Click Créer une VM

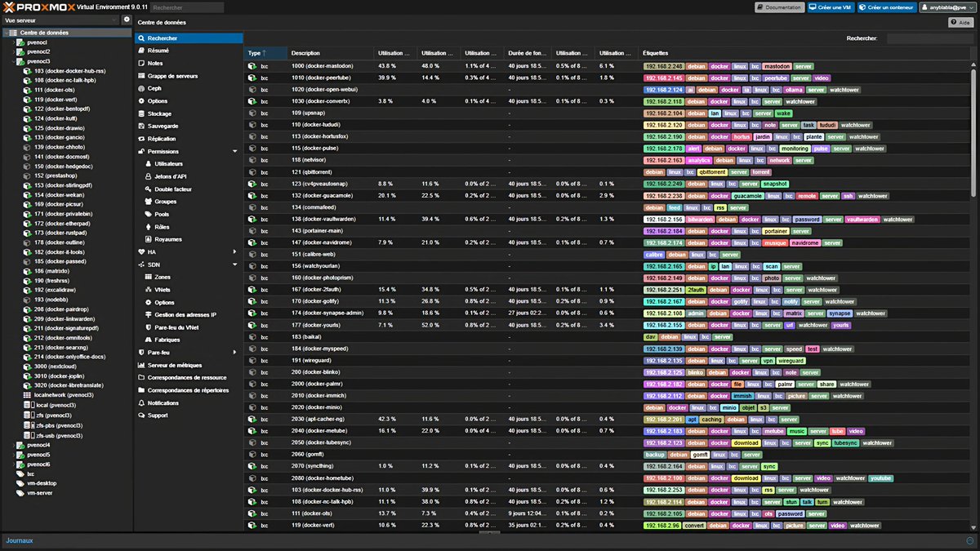[831, 7]
